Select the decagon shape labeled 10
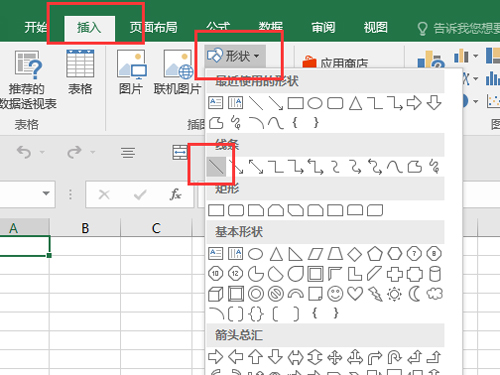Screen dimensions: 500x375 pos(216,274)
